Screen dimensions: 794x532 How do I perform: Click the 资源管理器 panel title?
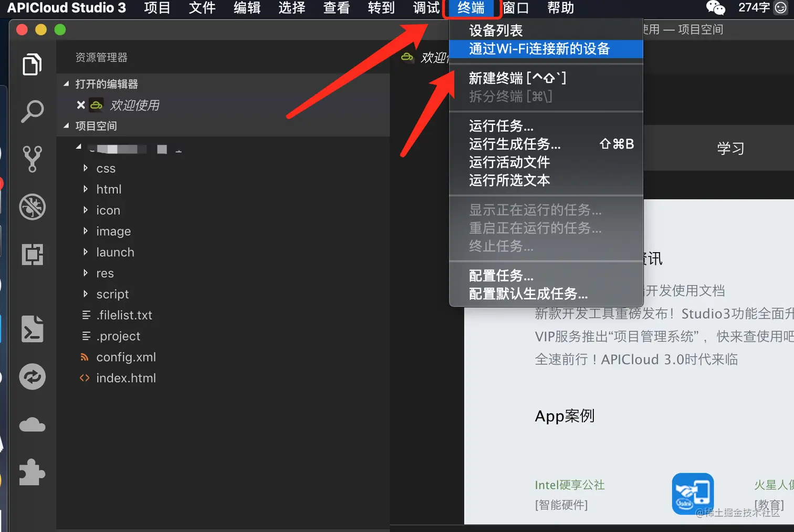pos(101,57)
